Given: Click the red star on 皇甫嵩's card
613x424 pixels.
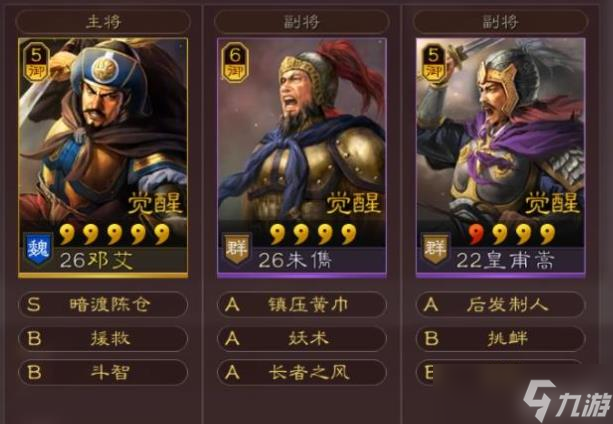Looking at the screenshot, I should (x=476, y=234).
